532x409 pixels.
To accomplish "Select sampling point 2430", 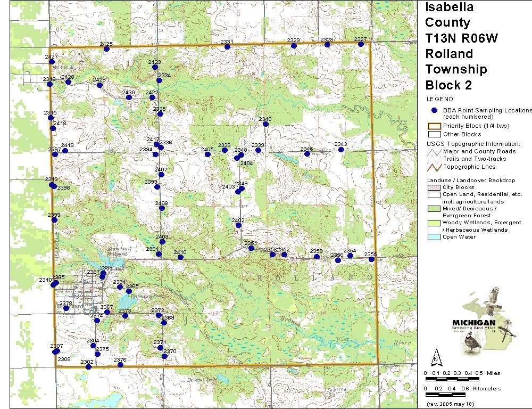I will point(129,97).
